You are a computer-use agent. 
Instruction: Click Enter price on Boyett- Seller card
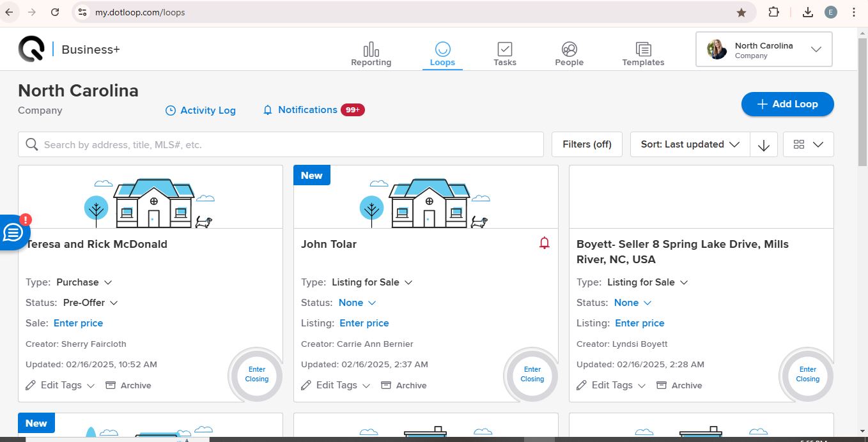pyautogui.click(x=640, y=323)
